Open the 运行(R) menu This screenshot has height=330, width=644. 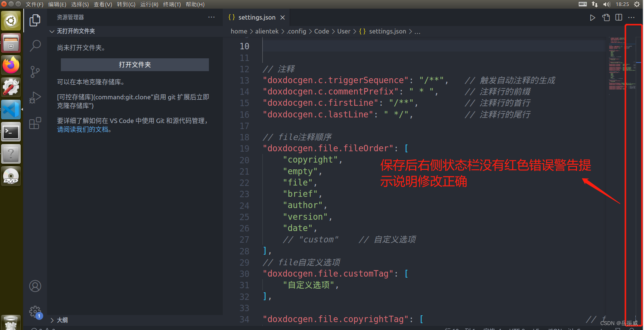point(149,4)
